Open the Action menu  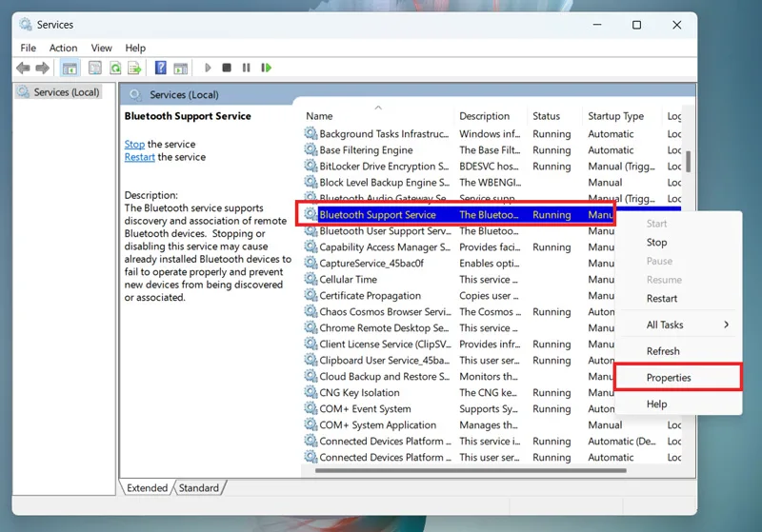(63, 48)
